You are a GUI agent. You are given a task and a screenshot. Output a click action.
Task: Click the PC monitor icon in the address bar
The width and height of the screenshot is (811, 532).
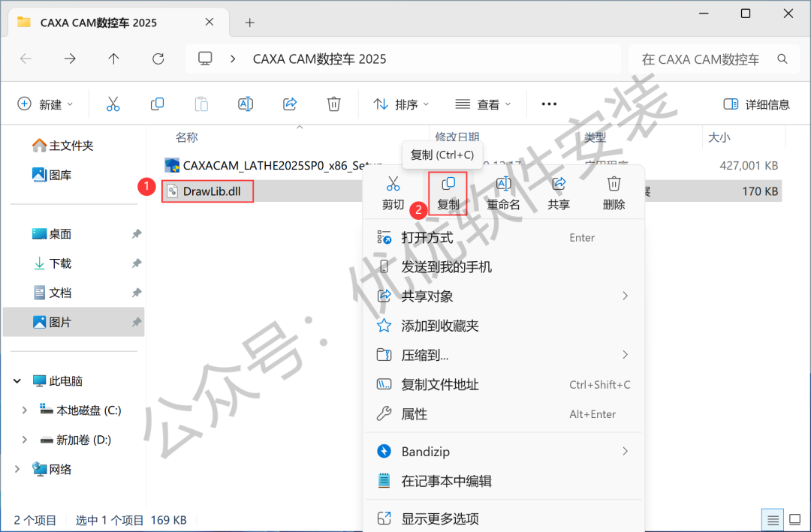point(205,59)
